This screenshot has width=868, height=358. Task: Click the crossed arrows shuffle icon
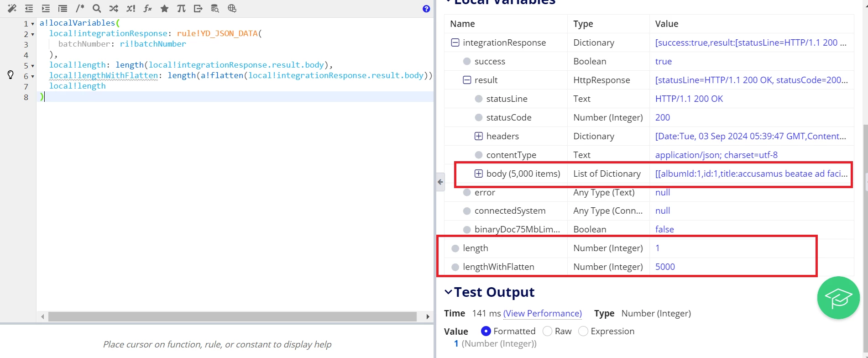(x=114, y=8)
